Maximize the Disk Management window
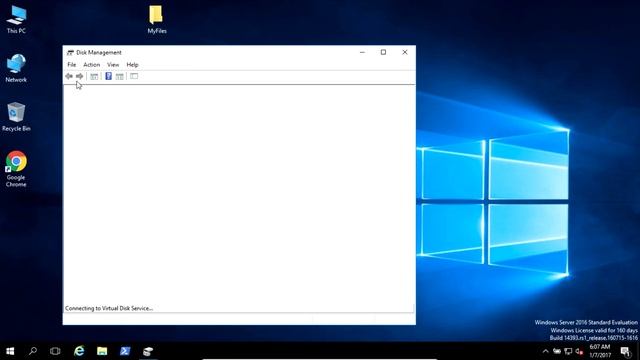640x360 pixels. click(383, 52)
